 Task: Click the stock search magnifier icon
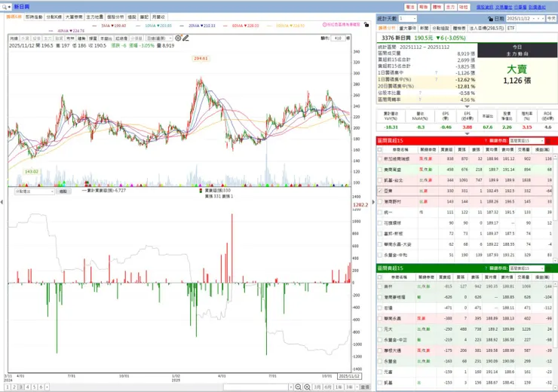[5, 7]
